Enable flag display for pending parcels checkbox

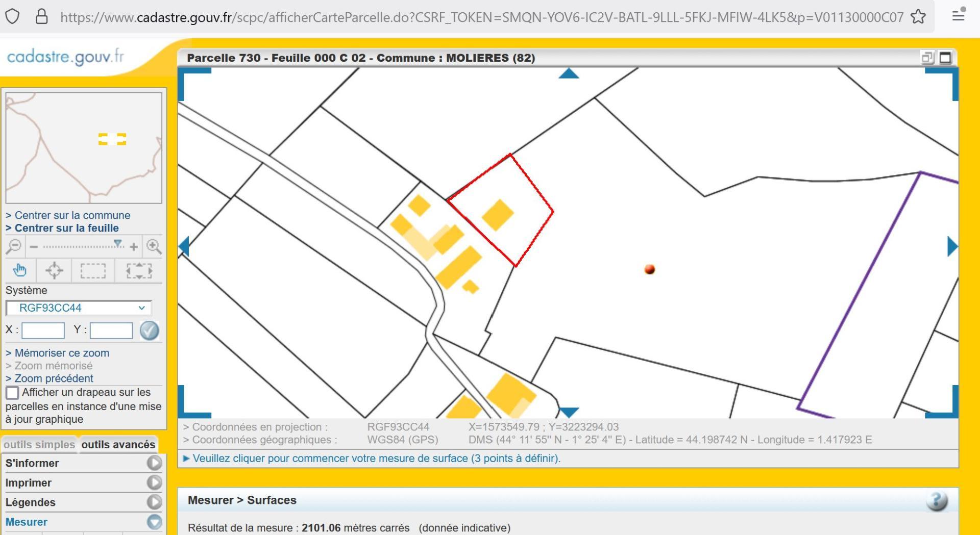pyautogui.click(x=12, y=393)
